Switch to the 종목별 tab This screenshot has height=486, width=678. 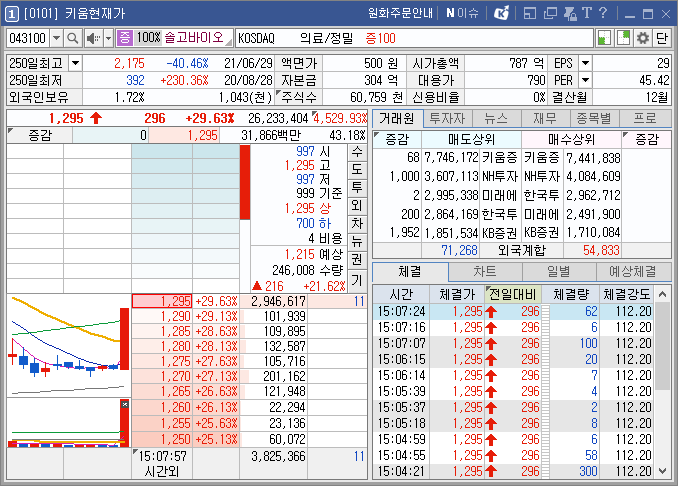point(595,118)
